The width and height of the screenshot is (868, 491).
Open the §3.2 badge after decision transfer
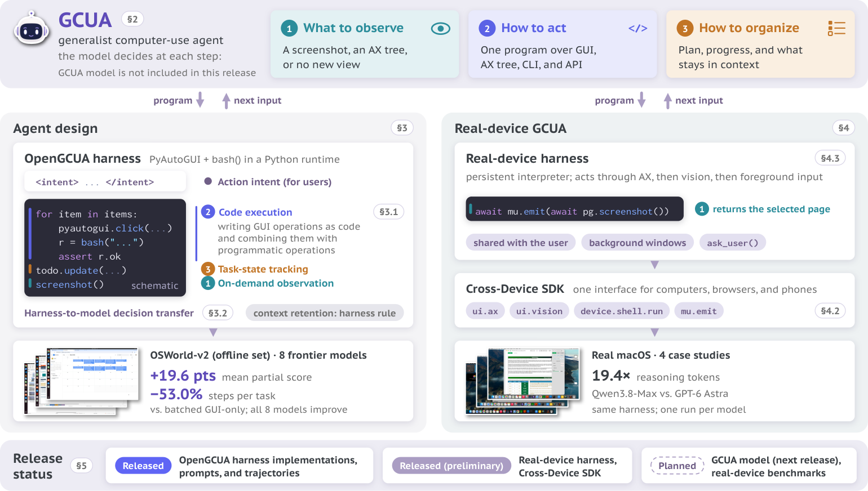[218, 313]
